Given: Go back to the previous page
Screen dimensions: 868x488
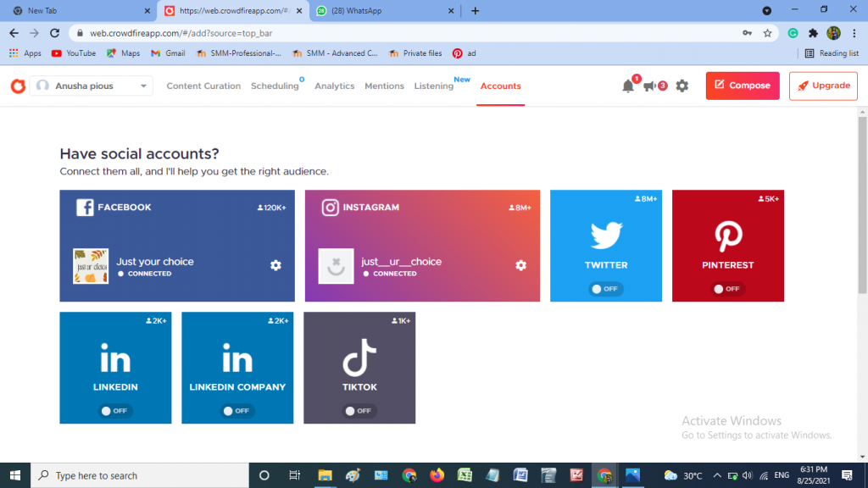Looking at the screenshot, I should click(14, 33).
